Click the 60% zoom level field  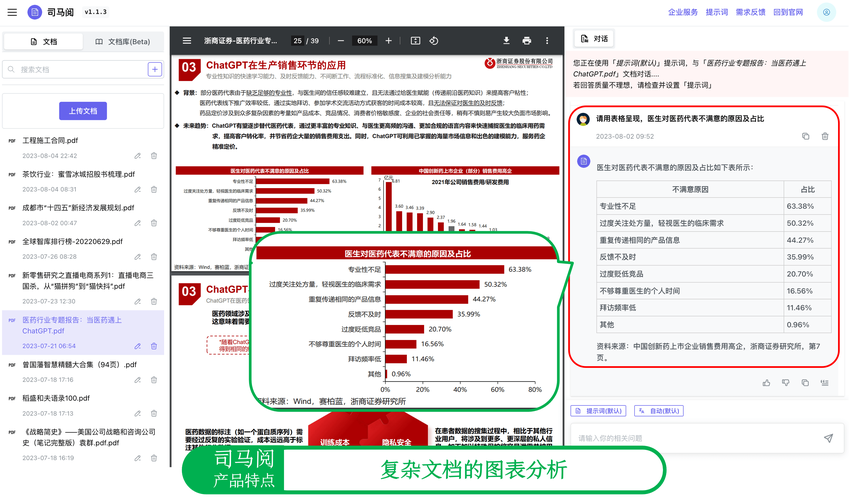pos(364,41)
